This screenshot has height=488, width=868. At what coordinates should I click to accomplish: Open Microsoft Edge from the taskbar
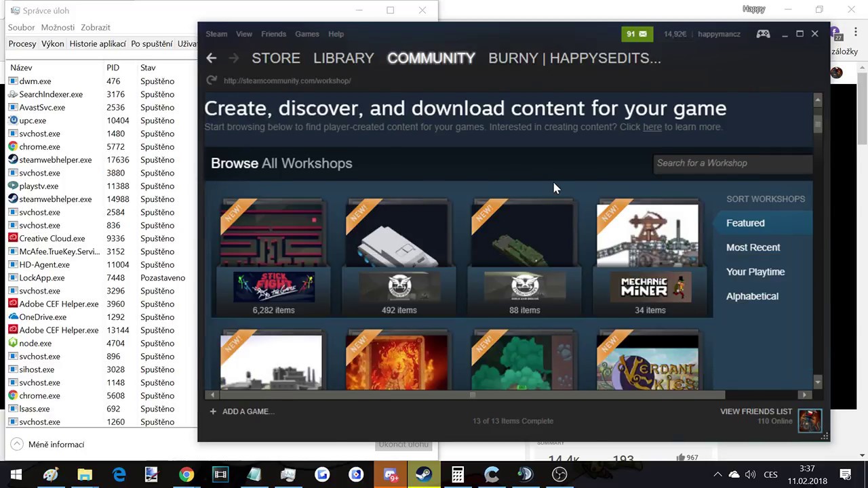[119, 474]
